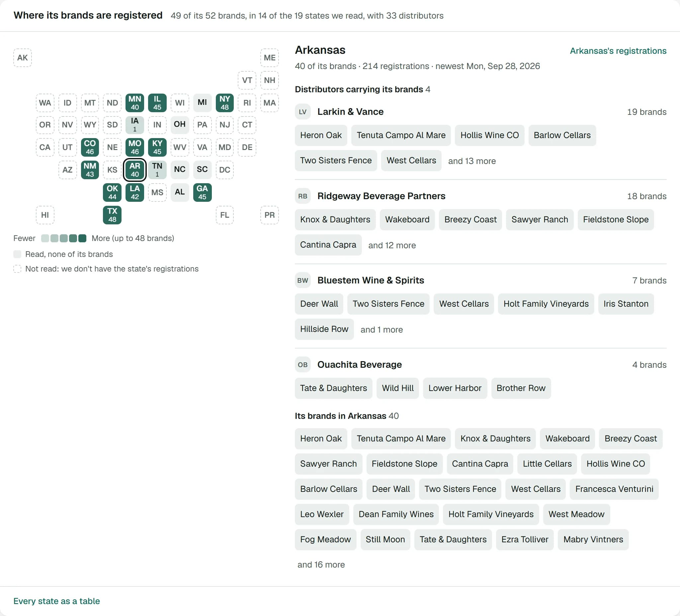Click the Minnesota tile showing 40

tap(134, 103)
